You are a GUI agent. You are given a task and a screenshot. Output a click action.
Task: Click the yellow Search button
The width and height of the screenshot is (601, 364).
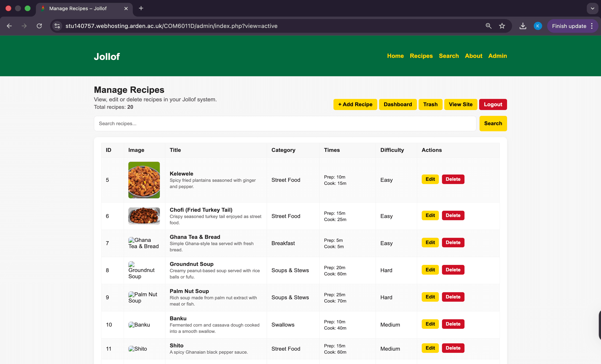[493, 123]
